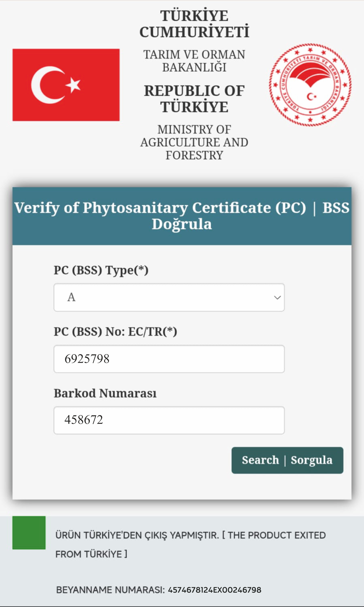
Task: Click the declaration number 4574678124EX00246798
Action: pos(215,590)
